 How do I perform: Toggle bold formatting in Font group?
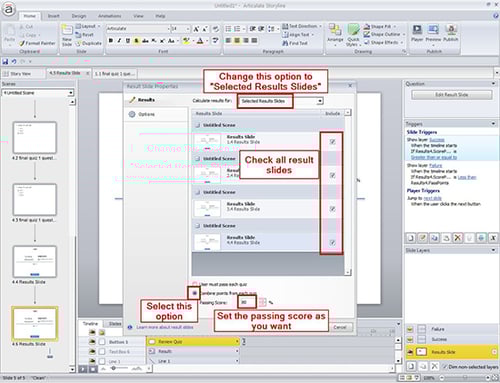tap(111, 41)
